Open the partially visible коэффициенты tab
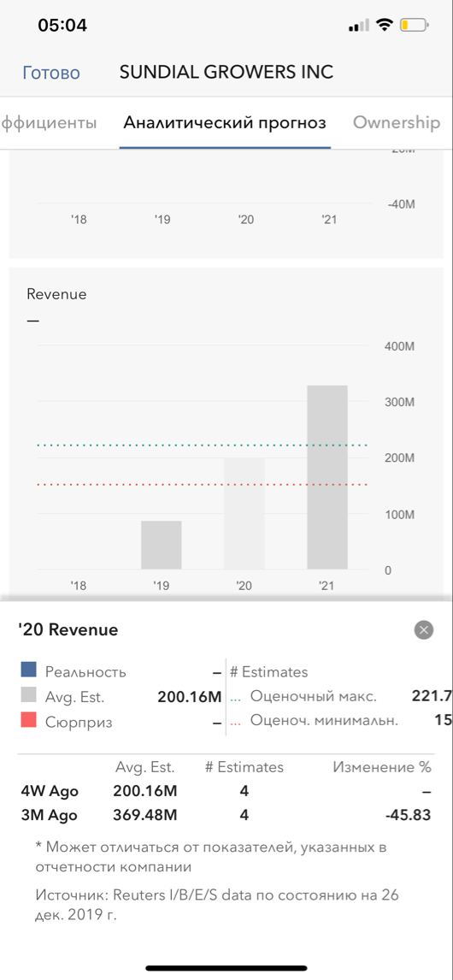This screenshot has height=980, width=453. (x=49, y=122)
